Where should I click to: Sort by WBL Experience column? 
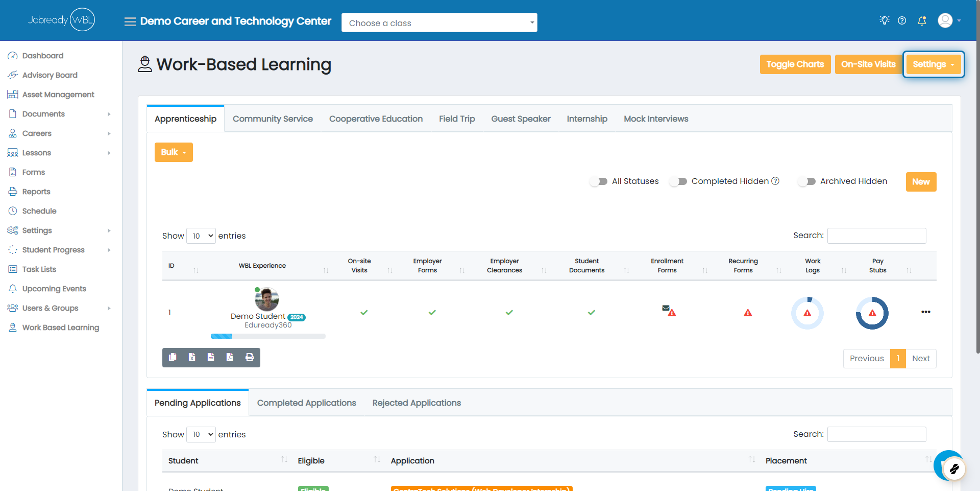[262, 266]
